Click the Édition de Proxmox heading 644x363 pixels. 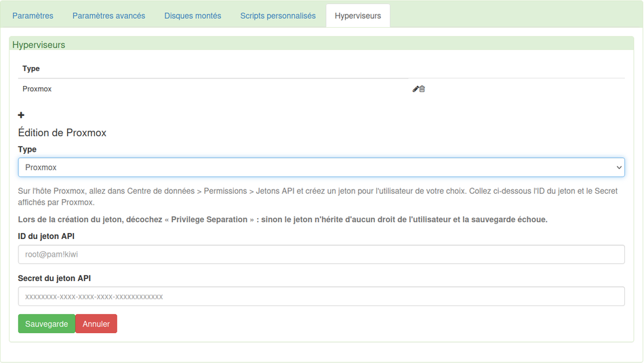tap(62, 133)
